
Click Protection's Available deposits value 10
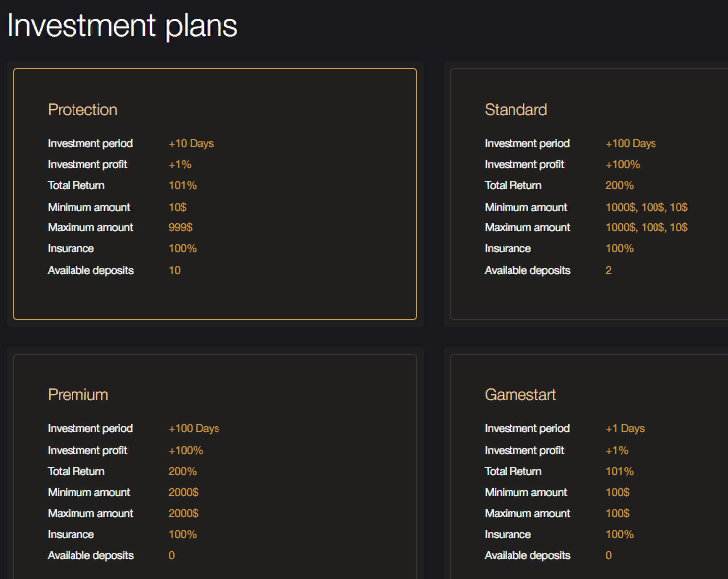point(174,271)
